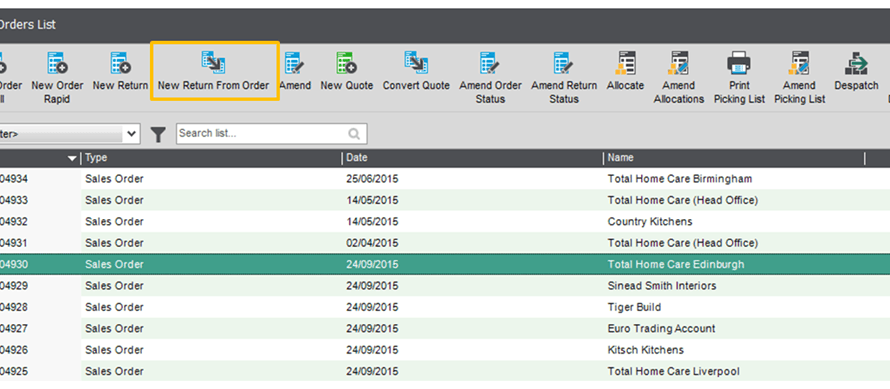The height and width of the screenshot is (389, 890).
Task: Select Kitsch Kitchens order row
Action: pos(445,350)
